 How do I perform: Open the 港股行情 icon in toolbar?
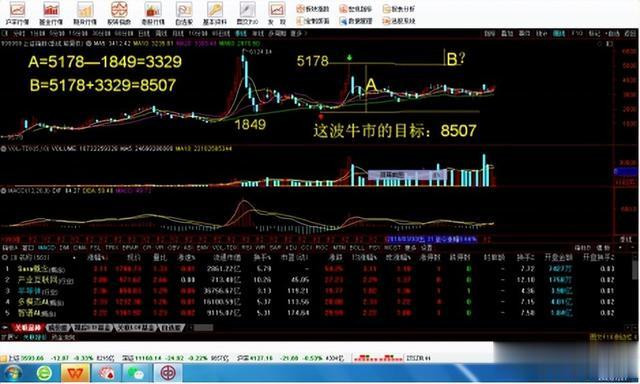pyautogui.click(x=153, y=13)
